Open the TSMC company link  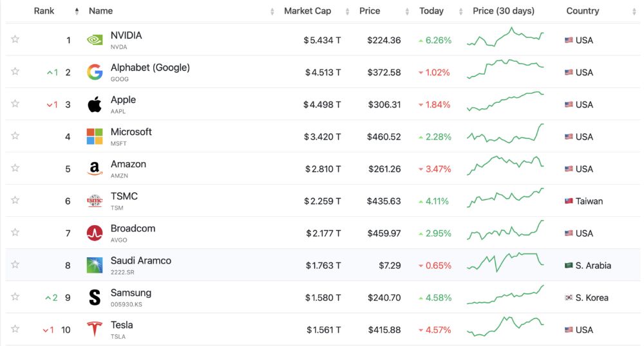click(x=124, y=196)
